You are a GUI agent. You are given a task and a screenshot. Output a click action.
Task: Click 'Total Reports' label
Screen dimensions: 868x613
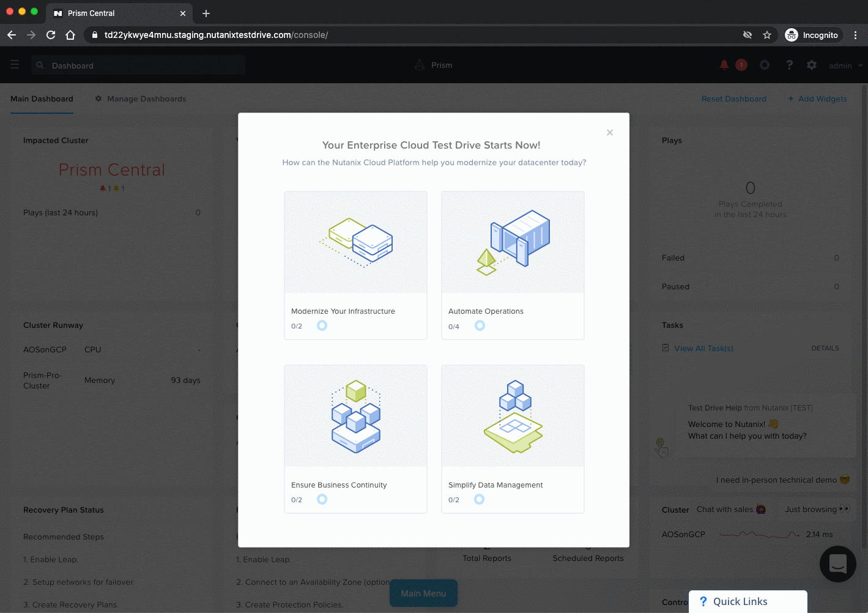point(487,559)
